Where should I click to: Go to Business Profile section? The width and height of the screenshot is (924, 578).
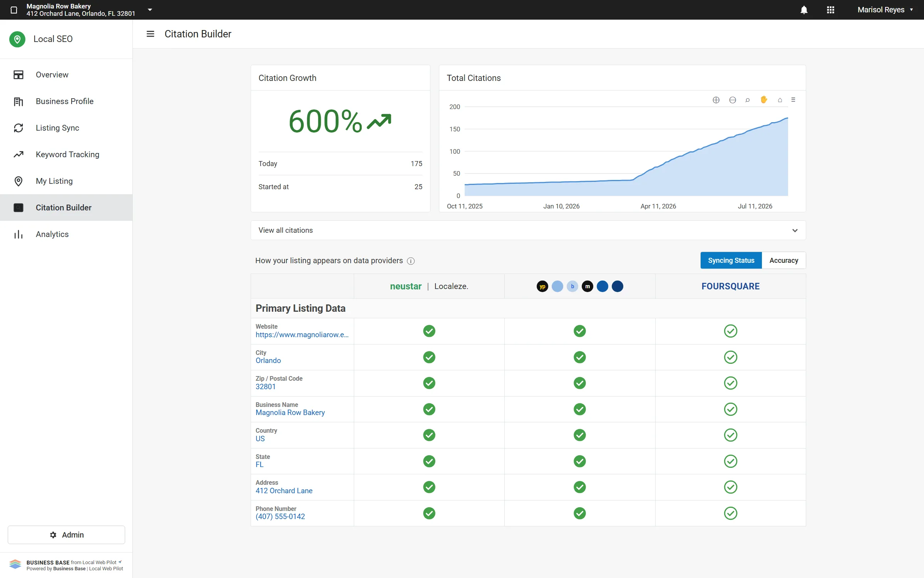(x=66, y=101)
